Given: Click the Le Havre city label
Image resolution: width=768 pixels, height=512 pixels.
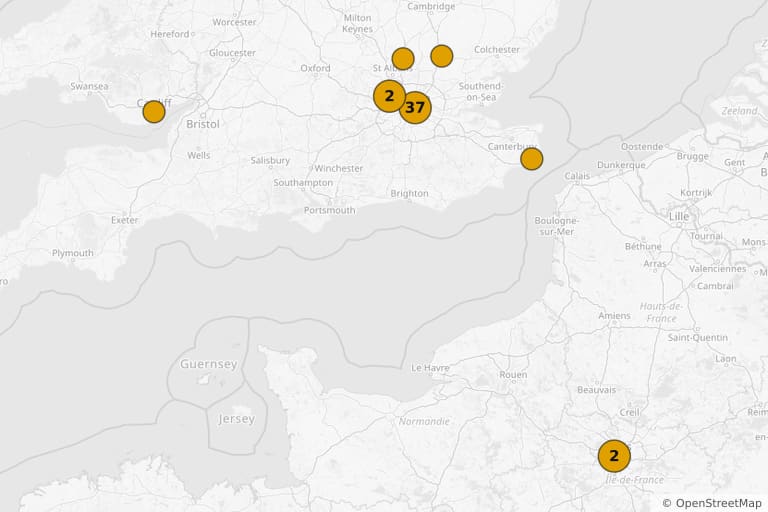Looking at the screenshot, I should 430,367.
